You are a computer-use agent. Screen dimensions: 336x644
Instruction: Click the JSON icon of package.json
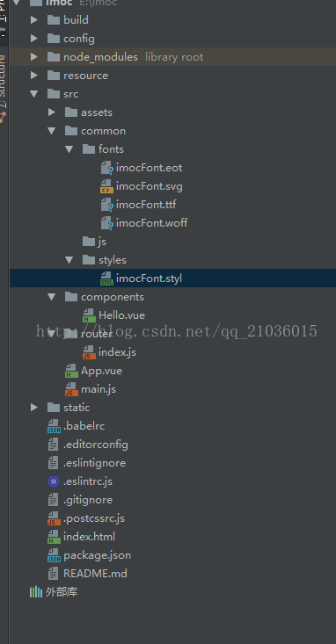[x=54, y=555]
